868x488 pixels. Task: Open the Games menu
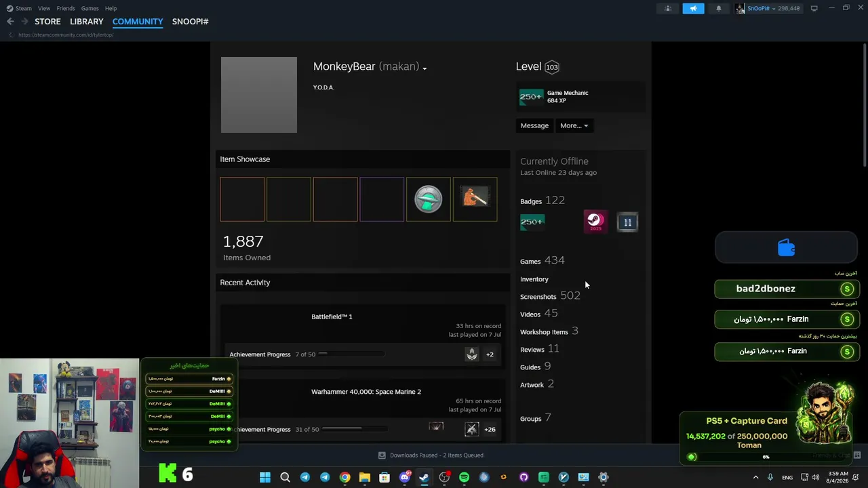(x=90, y=8)
